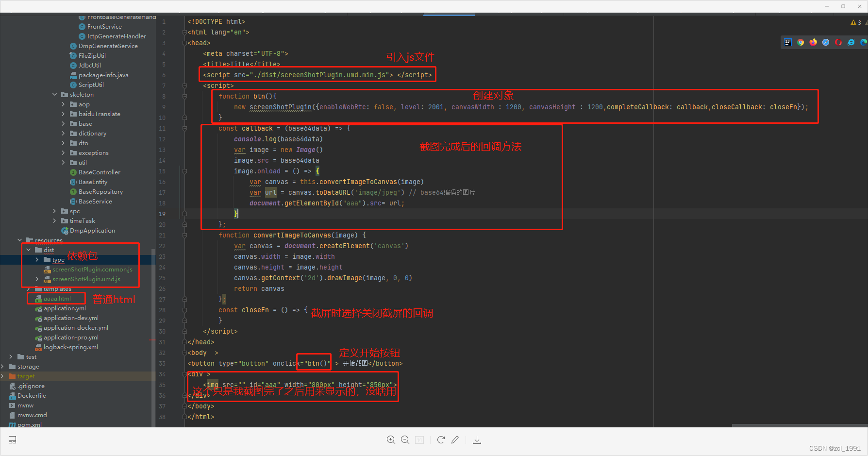The width and height of the screenshot is (868, 456).
Task: Click the .gitignore file icon
Action: 13,386
